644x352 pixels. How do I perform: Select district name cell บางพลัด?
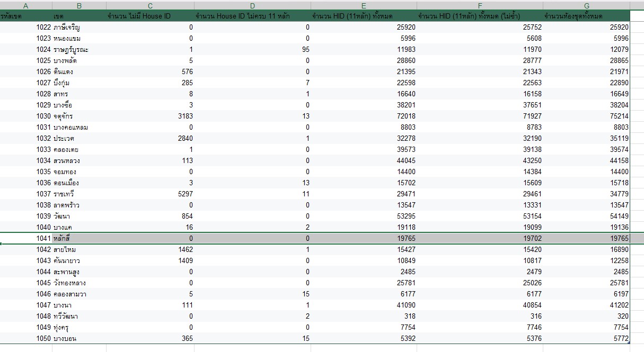(x=79, y=60)
